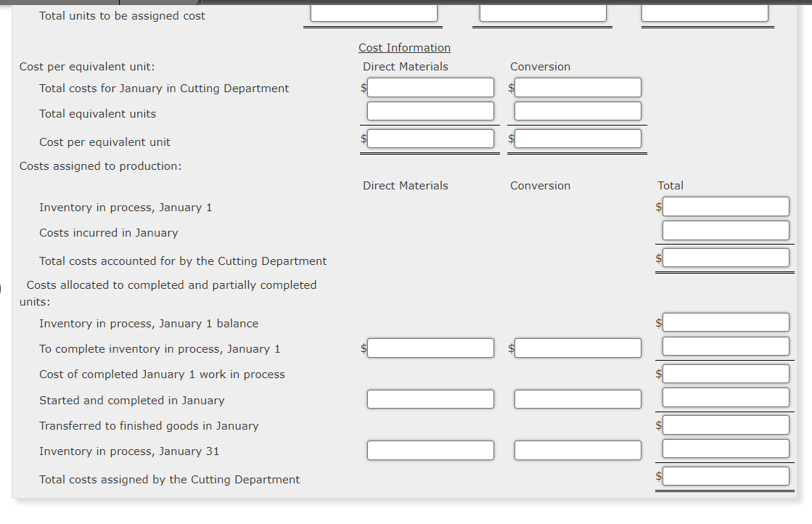Click To complete inventory Direct Materials box
Image resolution: width=812 pixels, height=524 pixels.
[x=430, y=348]
